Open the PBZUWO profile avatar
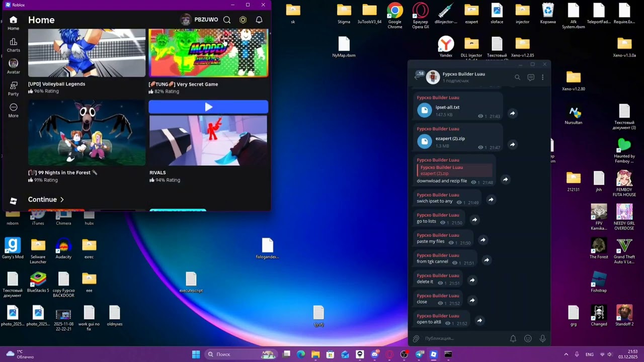 tap(186, 20)
